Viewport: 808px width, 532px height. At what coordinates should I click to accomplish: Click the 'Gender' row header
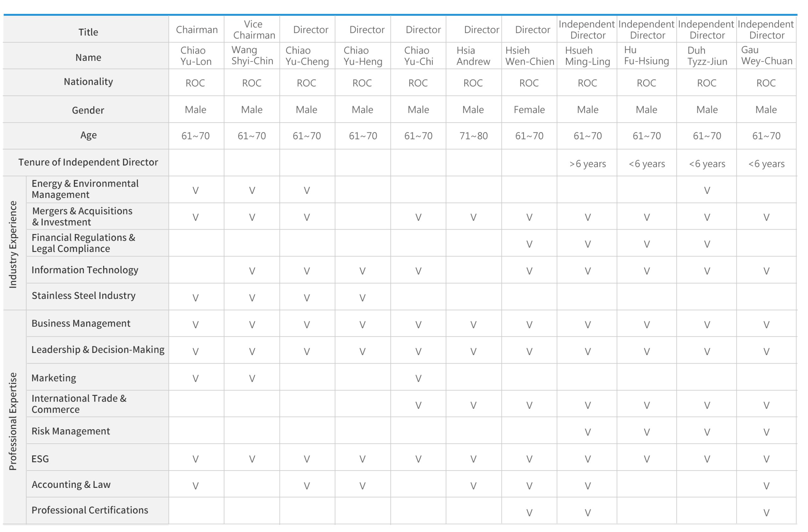[88, 110]
